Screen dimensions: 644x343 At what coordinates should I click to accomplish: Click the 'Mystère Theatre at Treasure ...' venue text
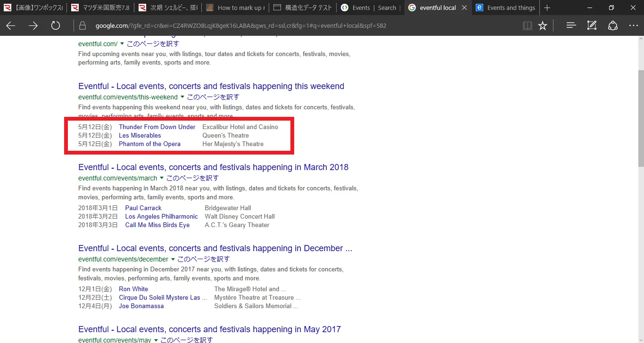tap(257, 297)
